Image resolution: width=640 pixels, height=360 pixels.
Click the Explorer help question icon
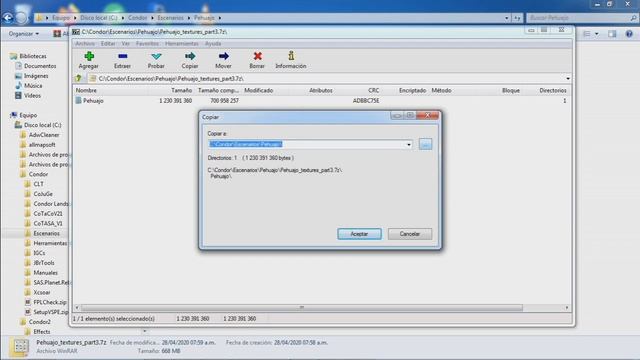tap(629, 34)
